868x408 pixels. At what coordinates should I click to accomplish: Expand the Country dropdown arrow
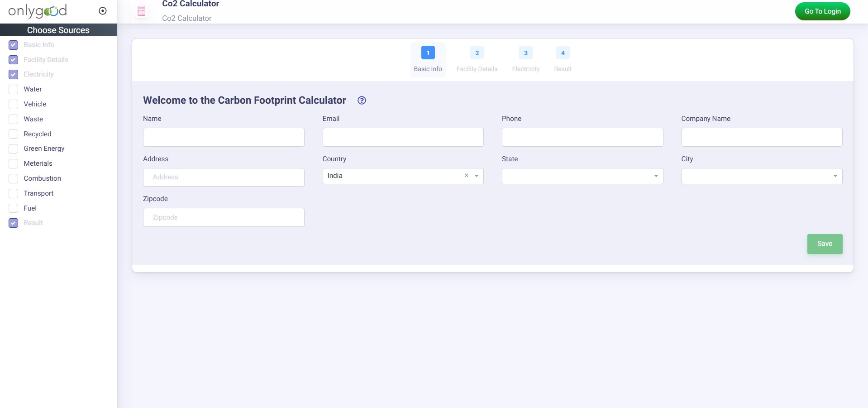tap(477, 176)
